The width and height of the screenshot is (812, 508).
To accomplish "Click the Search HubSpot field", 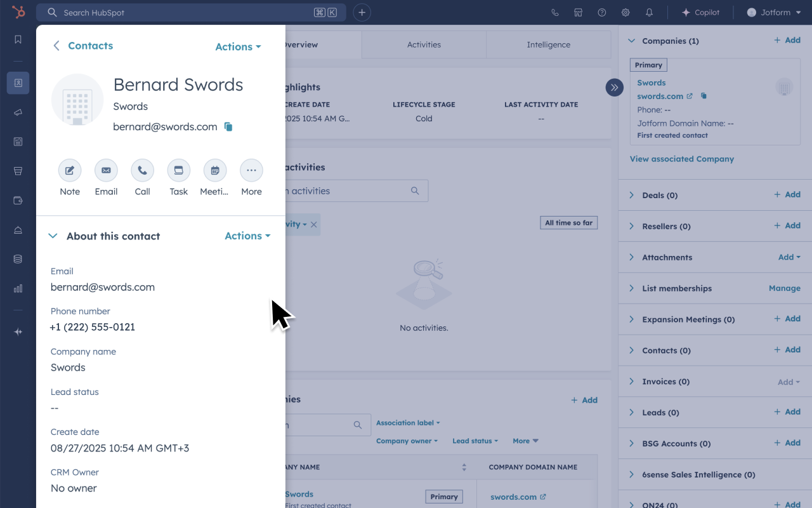I will [184, 13].
